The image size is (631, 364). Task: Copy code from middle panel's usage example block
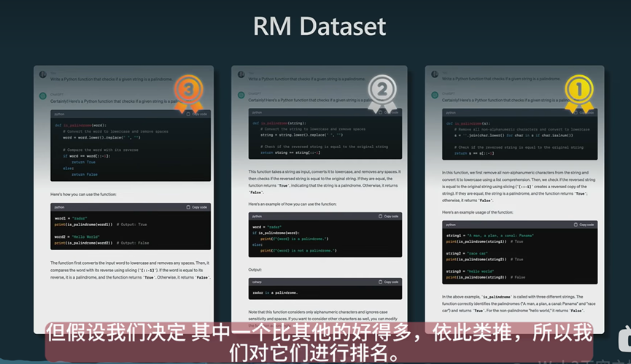(x=390, y=217)
